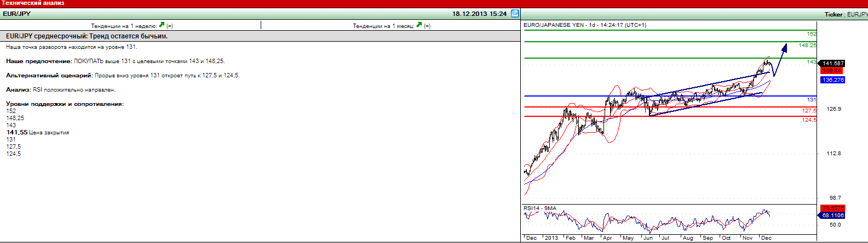Click the blue 68.1106 RSI tag

tap(832, 216)
